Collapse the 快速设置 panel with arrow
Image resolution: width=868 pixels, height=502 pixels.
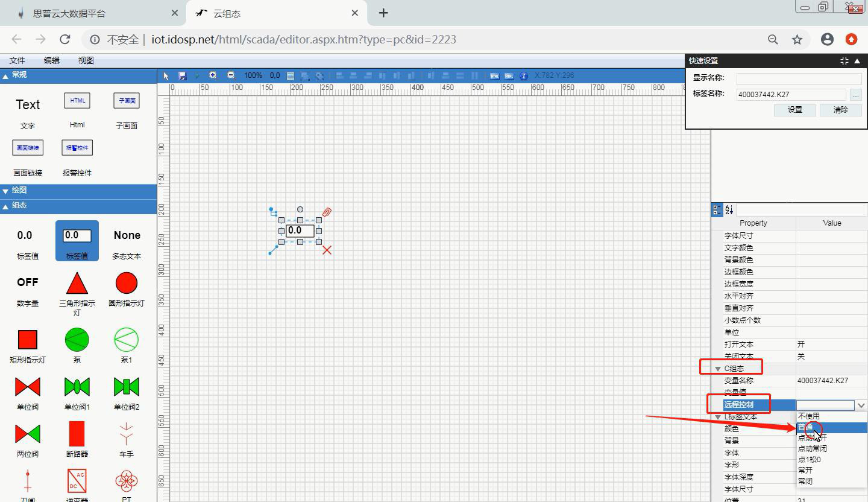pos(857,61)
